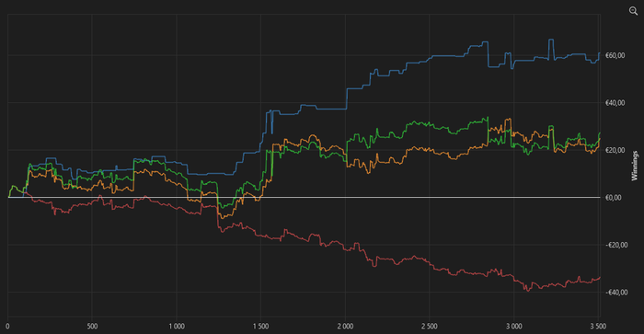644x334 pixels.
Task: Click the 2 000 x-axis label
Action: tap(345, 327)
